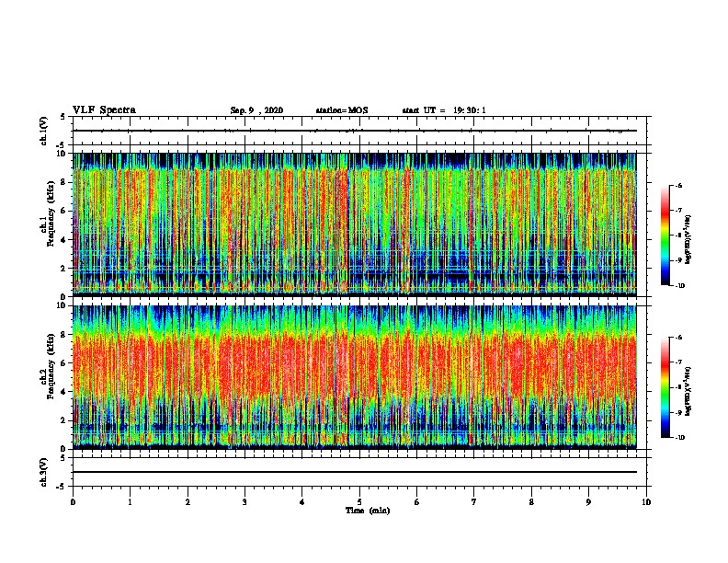
Task: Select the 'start UT = 19:30: 1' text
Action: click(444, 110)
